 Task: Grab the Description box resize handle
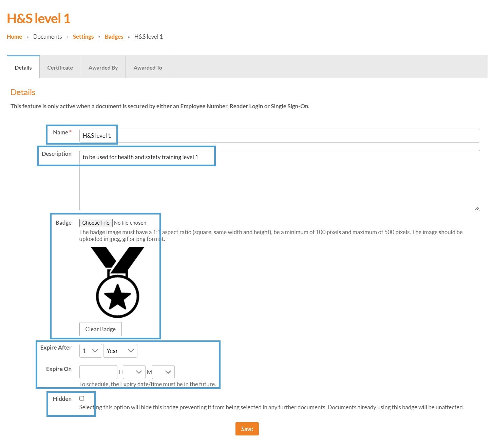pyautogui.click(x=477, y=208)
